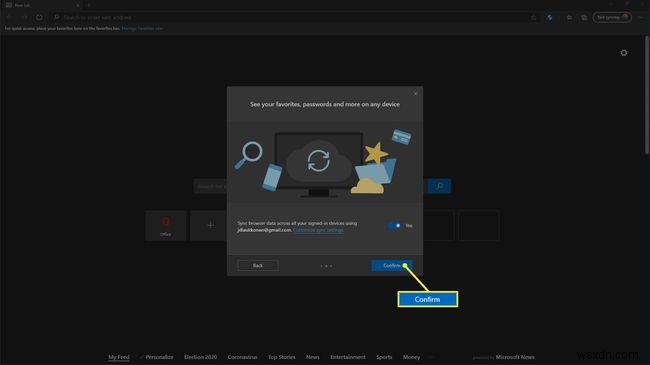Open the Coronavirus news tab
Image resolution: width=650 pixels, height=365 pixels.
click(x=243, y=357)
